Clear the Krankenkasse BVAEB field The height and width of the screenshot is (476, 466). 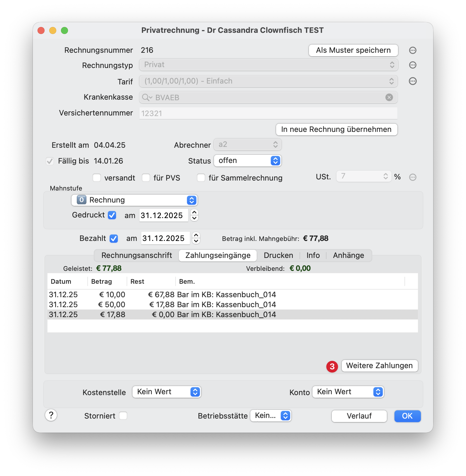pyautogui.click(x=389, y=97)
